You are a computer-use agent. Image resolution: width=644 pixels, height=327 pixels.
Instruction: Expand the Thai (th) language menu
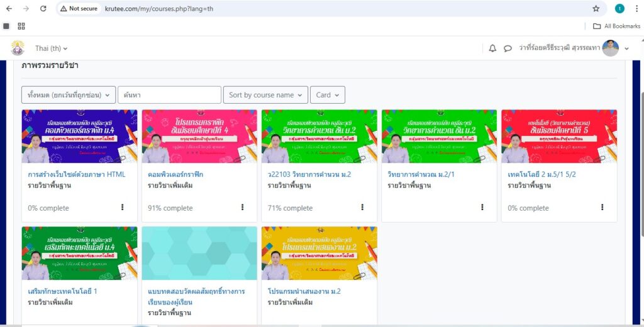51,48
